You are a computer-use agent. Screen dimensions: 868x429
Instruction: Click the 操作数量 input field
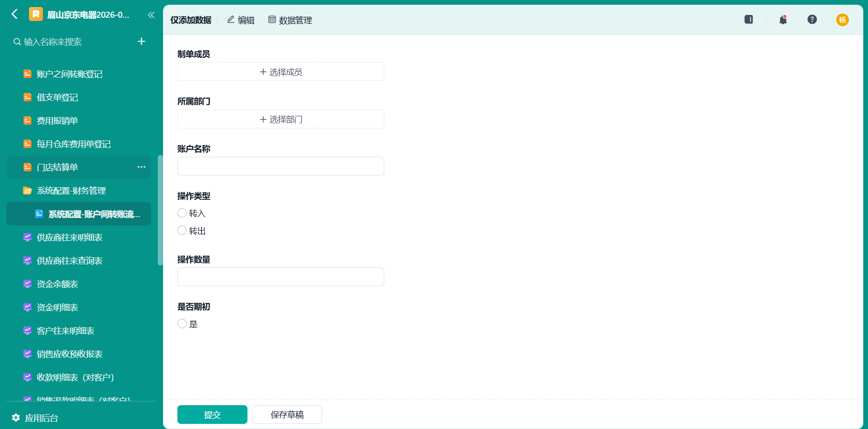(281, 277)
